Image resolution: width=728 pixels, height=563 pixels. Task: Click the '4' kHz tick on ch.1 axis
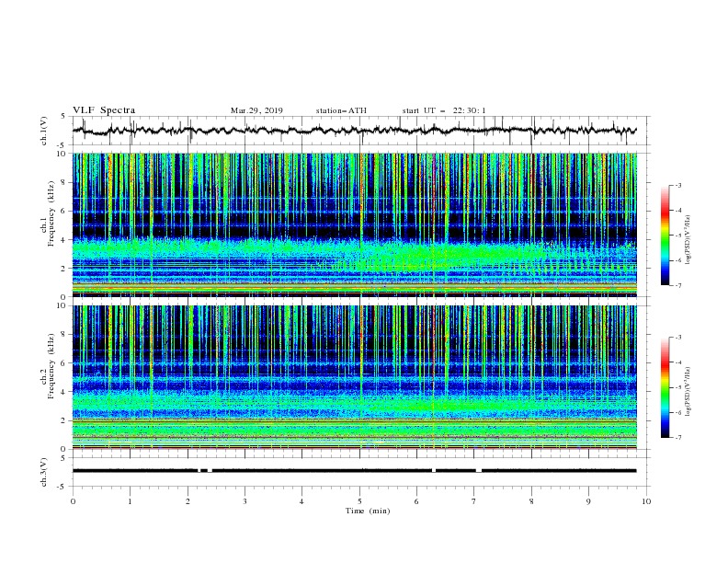pos(63,240)
